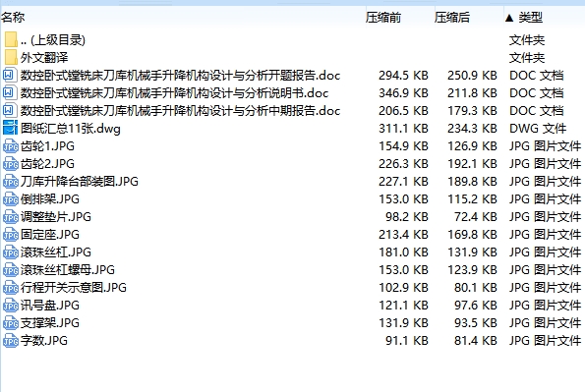This screenshot has width=585, height=392.
Task: Click the 123.9 KB compressed size
Action: 472,269
